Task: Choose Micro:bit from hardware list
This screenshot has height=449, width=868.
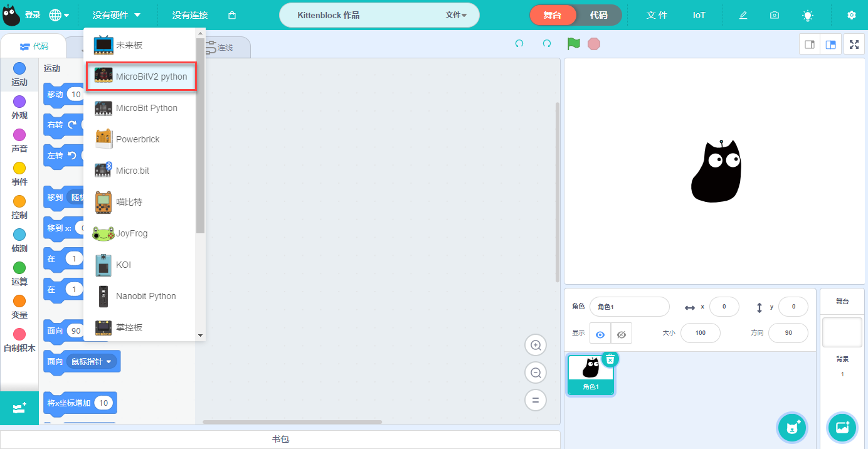Action: click(x=140, y=171)
